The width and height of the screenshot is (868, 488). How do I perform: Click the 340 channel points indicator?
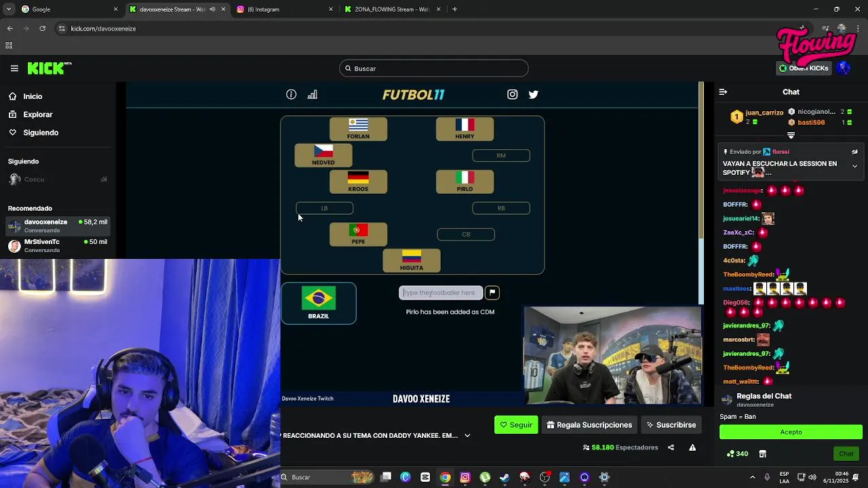coord(738,453)
